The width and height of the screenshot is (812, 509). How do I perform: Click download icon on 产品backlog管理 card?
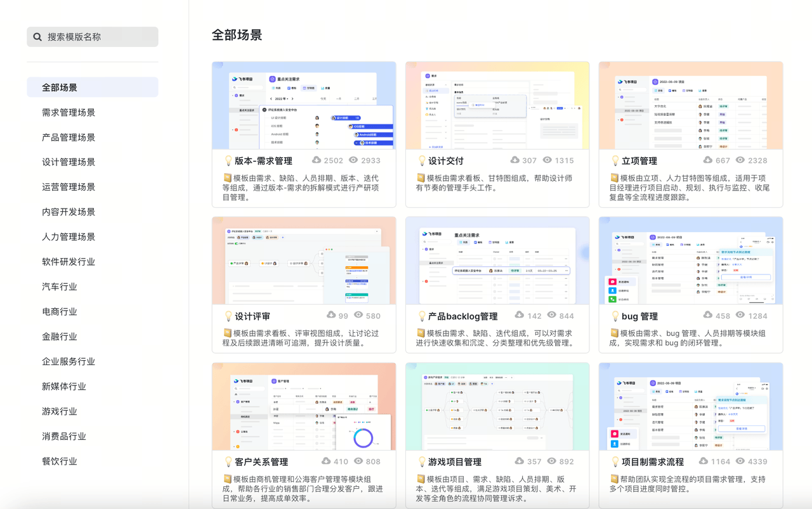pyautogui.click(x=520, y=315)
